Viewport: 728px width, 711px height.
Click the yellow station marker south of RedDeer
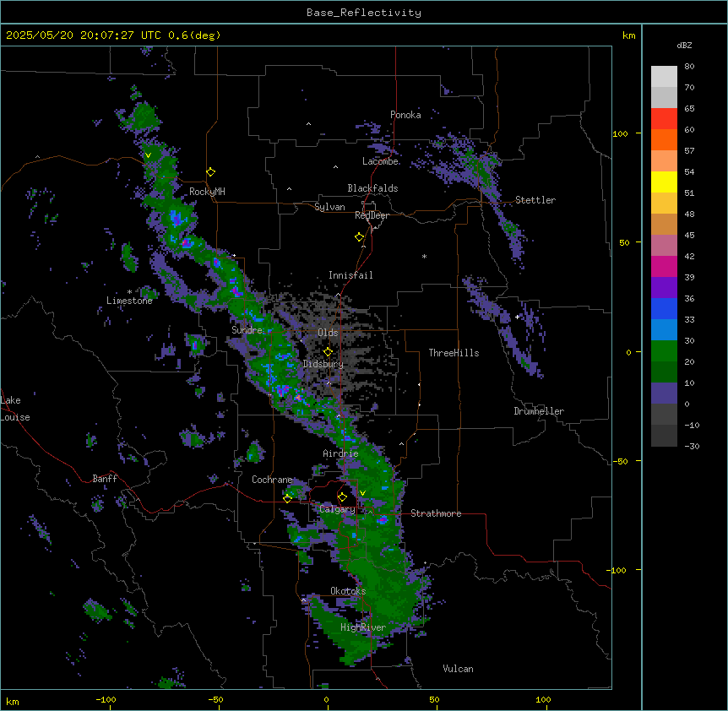click(360, 237)
